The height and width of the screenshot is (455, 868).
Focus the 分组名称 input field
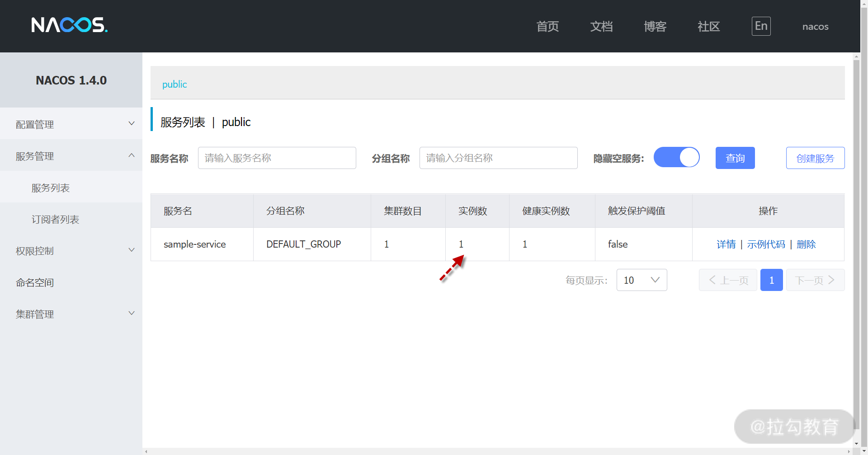499,158
